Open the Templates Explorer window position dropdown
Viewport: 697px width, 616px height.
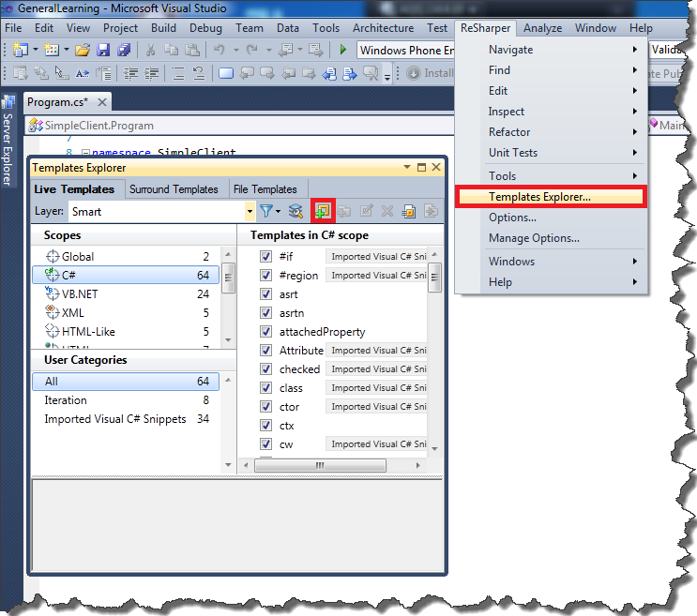tap(407, 168)
